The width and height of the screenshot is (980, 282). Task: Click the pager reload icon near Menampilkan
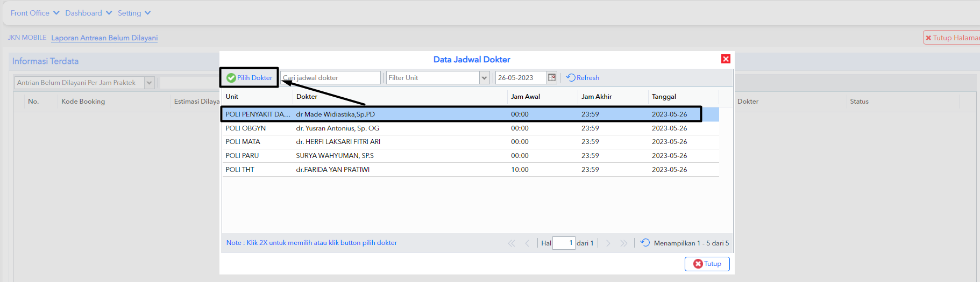tap(645, 243)
